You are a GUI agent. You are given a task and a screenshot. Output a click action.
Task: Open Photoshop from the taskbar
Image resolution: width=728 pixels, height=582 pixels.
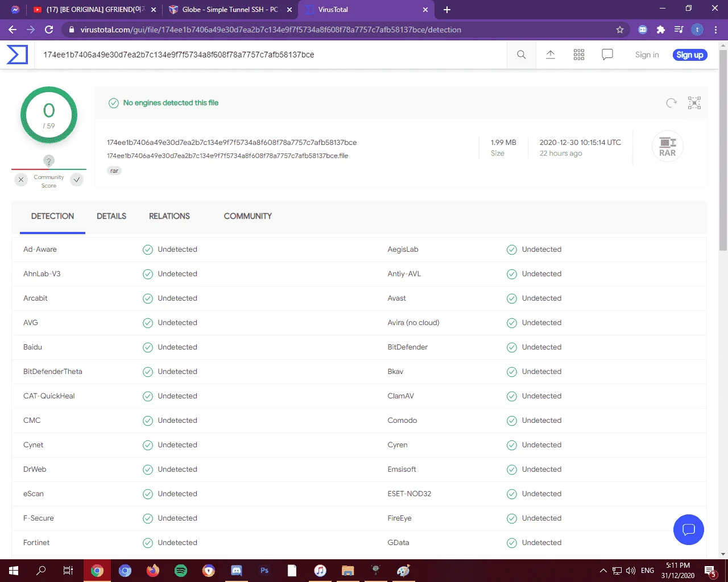pos(264,571)
